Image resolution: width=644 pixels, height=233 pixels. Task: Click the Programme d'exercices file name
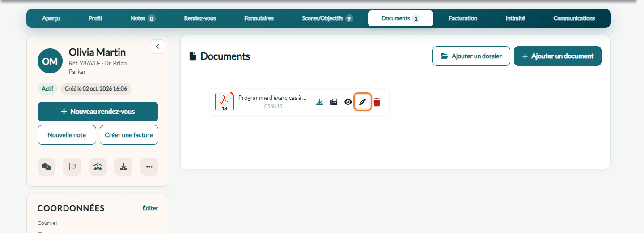point(272,98)
